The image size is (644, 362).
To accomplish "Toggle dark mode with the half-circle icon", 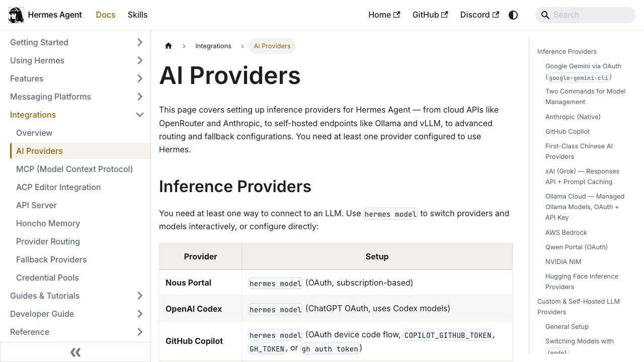I will pos(513,15).
